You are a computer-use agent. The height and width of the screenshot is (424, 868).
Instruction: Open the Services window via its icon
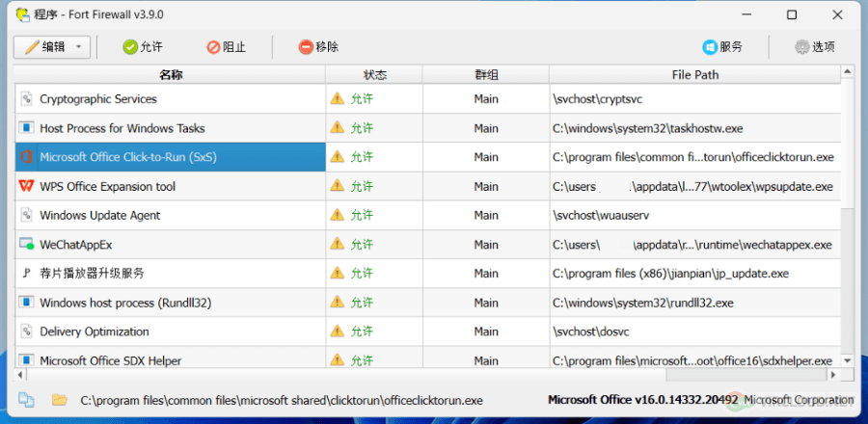pos(710,47)
